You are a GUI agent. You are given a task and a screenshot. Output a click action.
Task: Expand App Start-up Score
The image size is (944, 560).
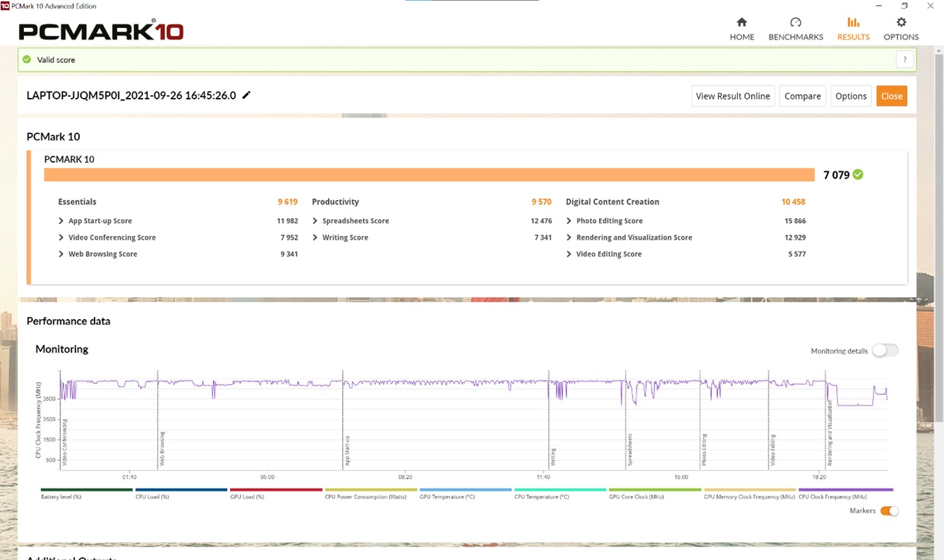[x=62, y=221]
